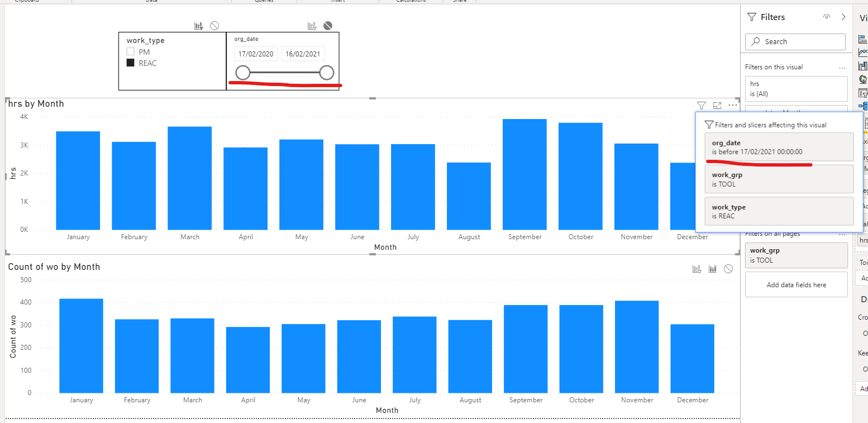The image size is (868, 423).
Task: Expand work_grp filter card under all pages
Action: (797, 255)
